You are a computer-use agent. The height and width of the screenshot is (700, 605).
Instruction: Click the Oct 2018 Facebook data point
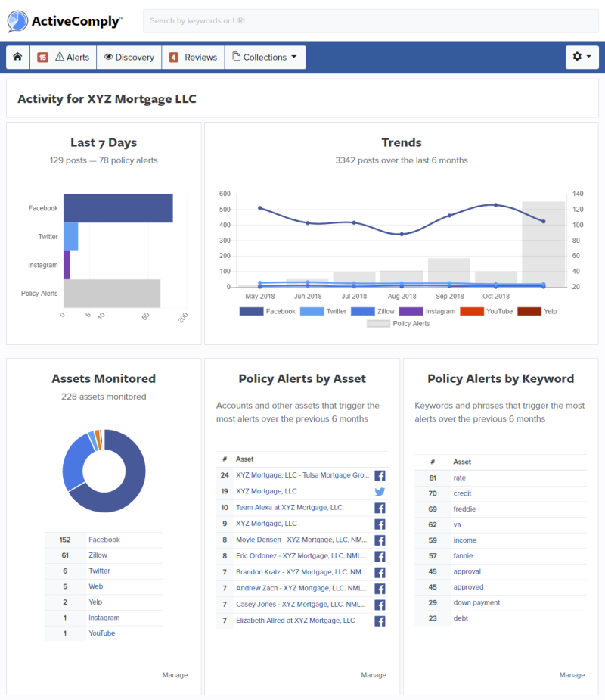tap(495, 205)
